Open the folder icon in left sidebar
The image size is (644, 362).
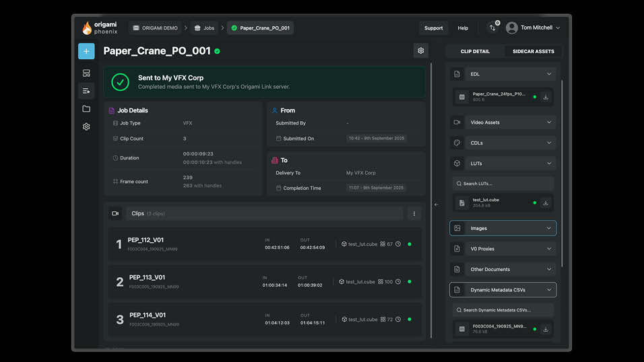point(86,108)
